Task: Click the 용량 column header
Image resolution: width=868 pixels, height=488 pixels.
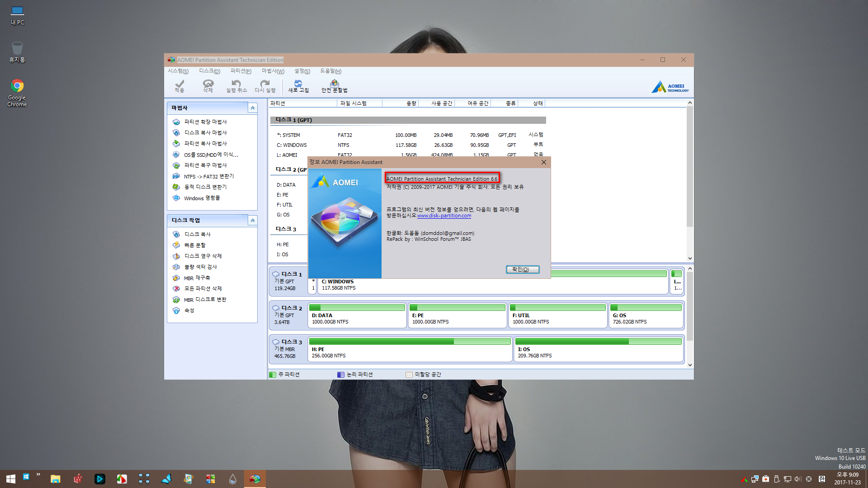Action: [x=401, y=103]
